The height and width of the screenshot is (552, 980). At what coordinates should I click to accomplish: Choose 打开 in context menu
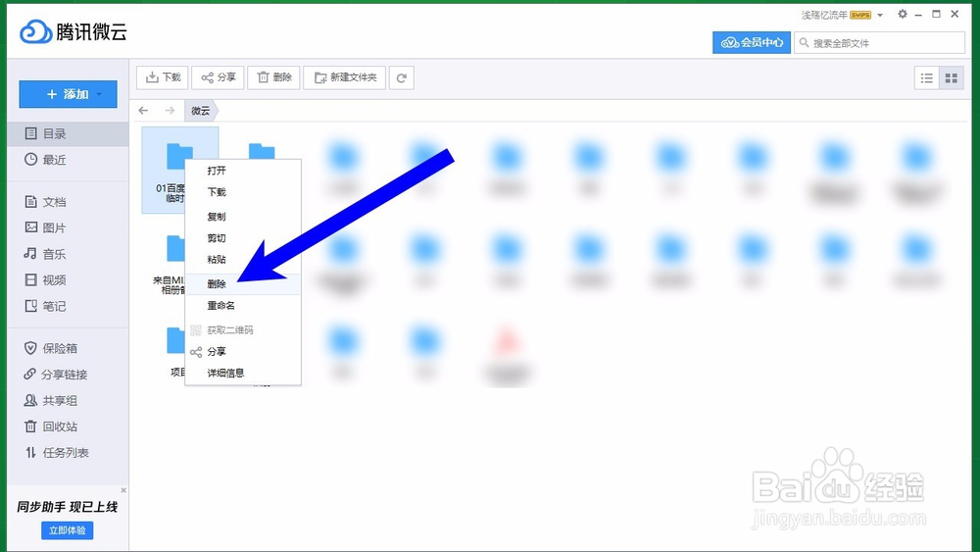pos(243,171)
